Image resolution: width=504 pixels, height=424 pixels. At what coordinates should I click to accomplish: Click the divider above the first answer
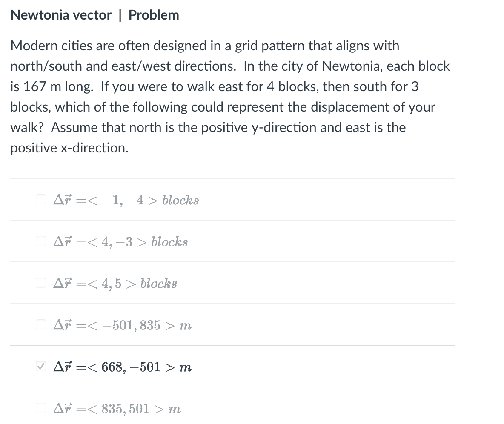pos(232,178)
